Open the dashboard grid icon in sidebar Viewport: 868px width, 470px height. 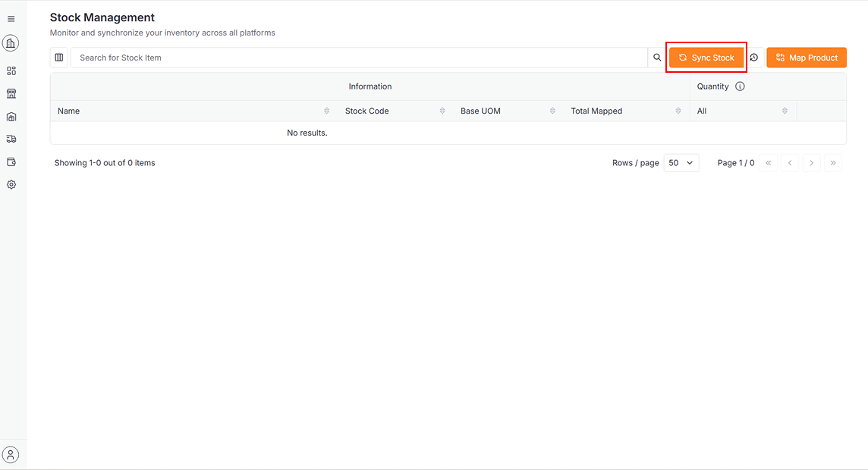pyautogui.click(x=11, y=70)
